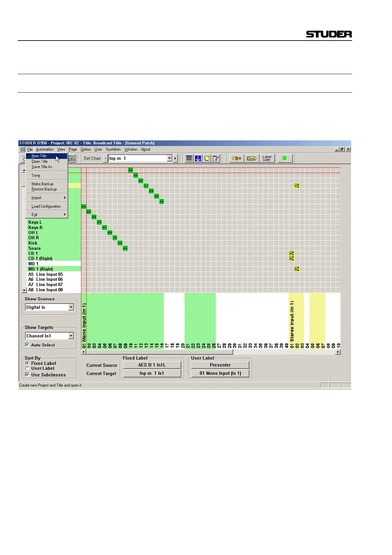Click the 01 Mono Input (In 1) button
The height and width of the screenshot is (555, 392).
click(x=220, y=373)
